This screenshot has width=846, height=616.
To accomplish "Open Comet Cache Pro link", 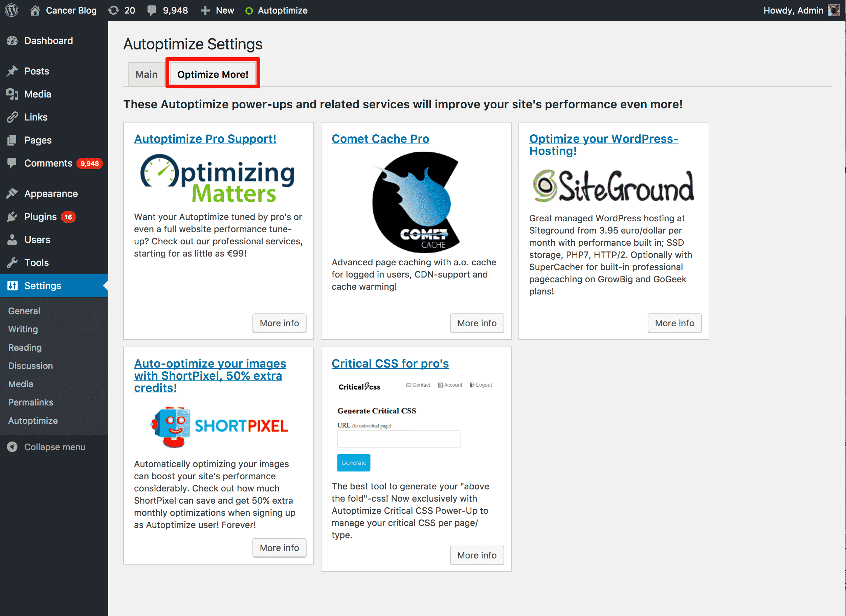I will pos(380,139).
